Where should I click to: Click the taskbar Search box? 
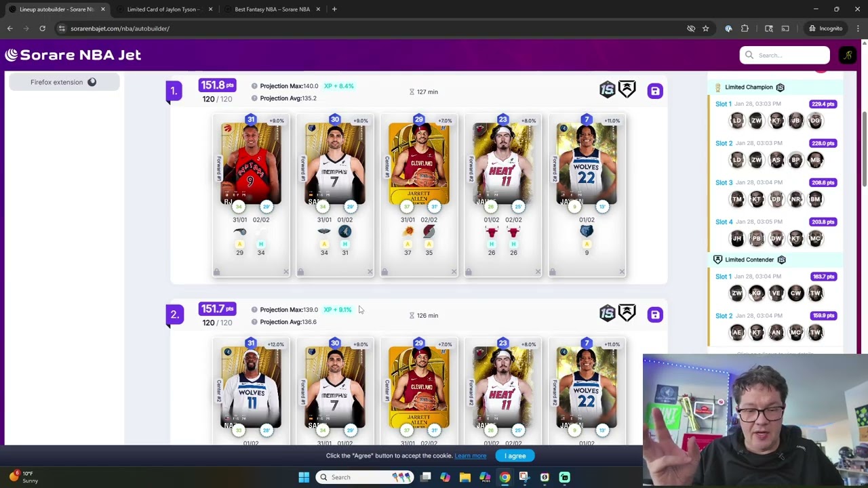(365, 477)
